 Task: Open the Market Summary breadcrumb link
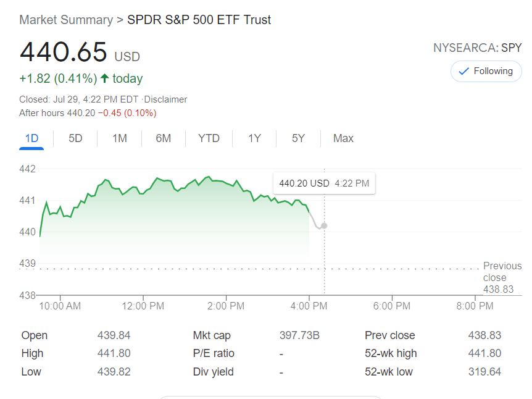pyautogui.click(x=65, y=20)
